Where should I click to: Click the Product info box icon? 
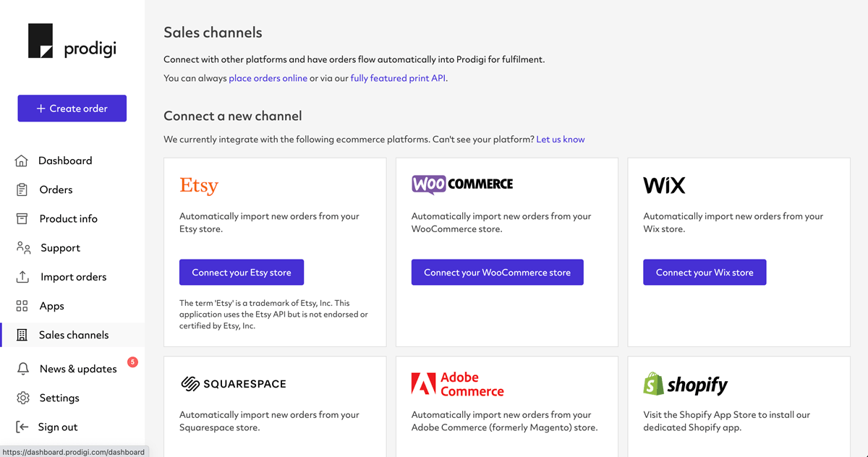point(22,218)
